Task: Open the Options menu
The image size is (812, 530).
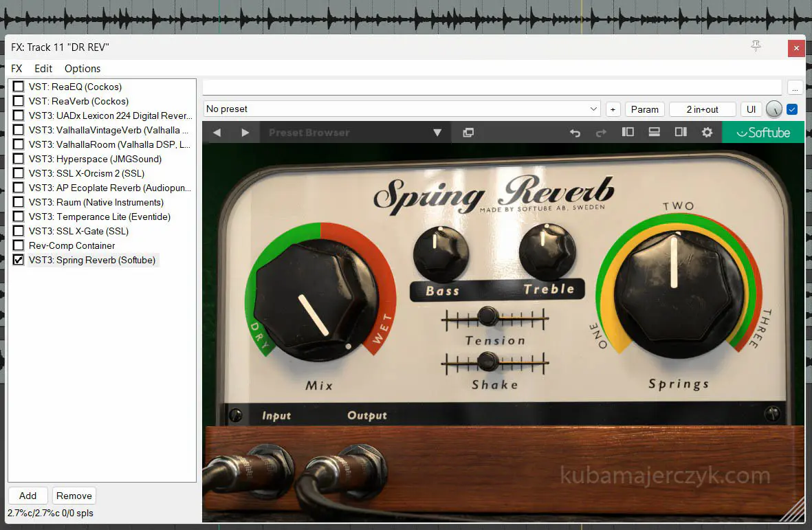Action: coord(83,69)
